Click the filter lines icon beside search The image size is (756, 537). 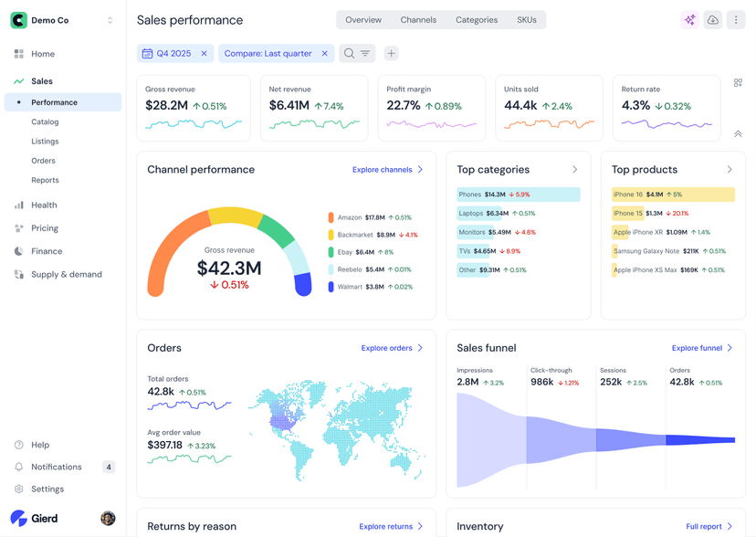(365, 53)
